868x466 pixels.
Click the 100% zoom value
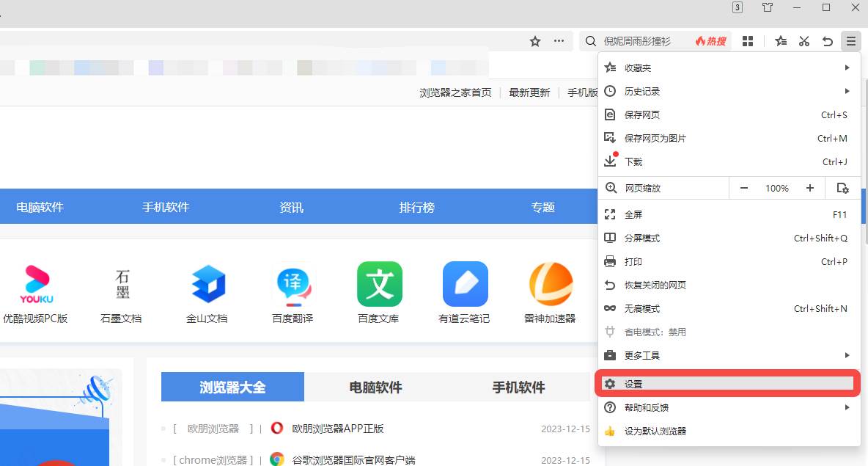click(x=776, y=189)
